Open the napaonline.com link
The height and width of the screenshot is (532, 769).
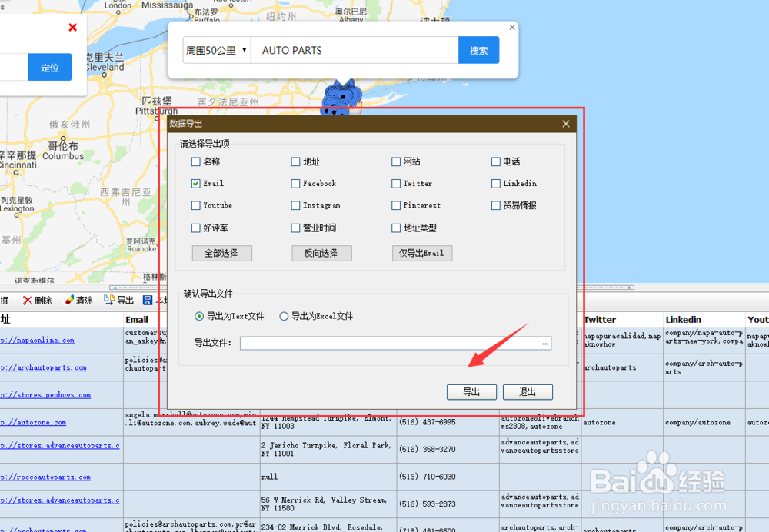(x=37, y=341)
